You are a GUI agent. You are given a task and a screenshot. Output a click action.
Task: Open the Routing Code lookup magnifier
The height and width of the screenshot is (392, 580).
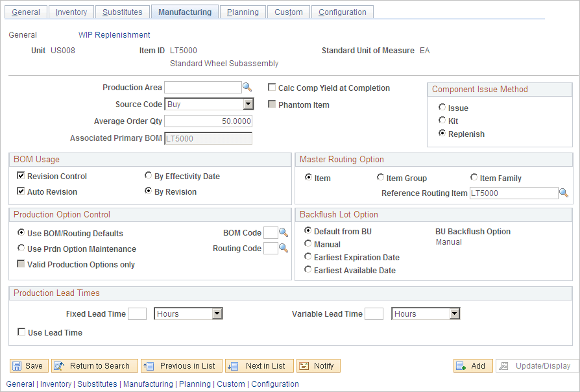pos(282,248)
